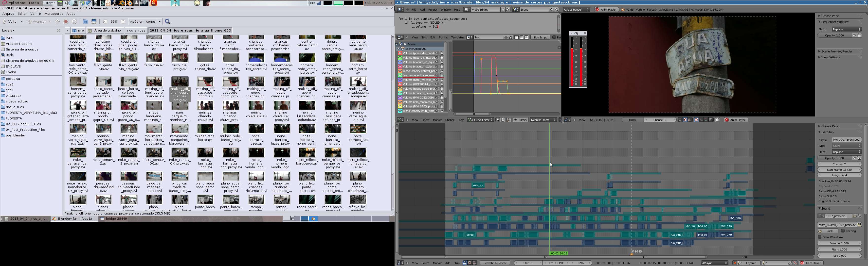Viewport: 868px width, 266px height.
Task: Hide Volume (ruas_e_chuva) curve via eye icon
Action: click(x=400, y=58)
